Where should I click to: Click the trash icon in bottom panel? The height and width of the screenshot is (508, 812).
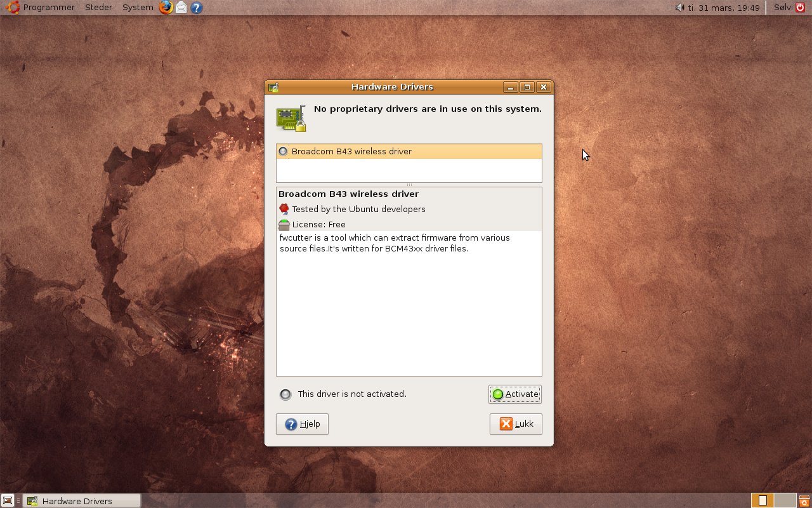coord(804,500)
